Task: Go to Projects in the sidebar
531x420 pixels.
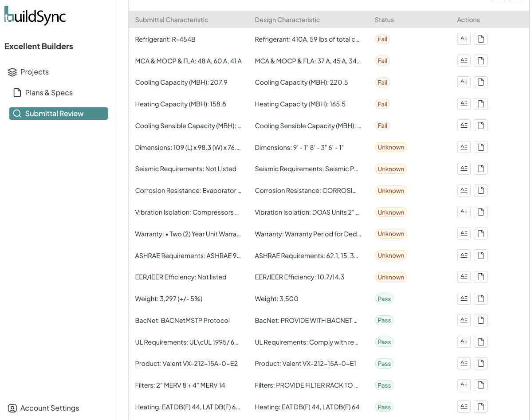Action: [x=28, y=72]
